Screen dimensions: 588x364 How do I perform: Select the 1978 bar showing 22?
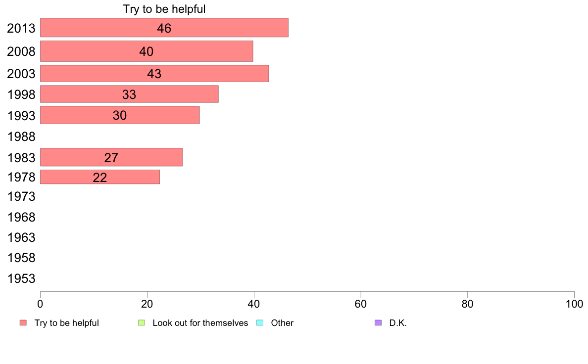click(x=100, y=177)
